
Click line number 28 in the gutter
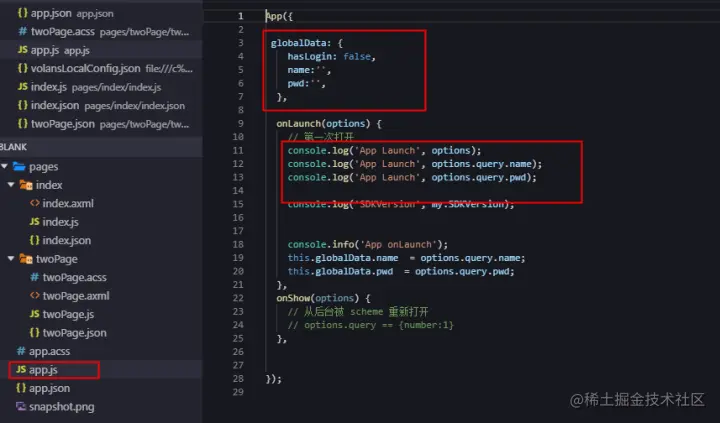[x=238, y=378]
